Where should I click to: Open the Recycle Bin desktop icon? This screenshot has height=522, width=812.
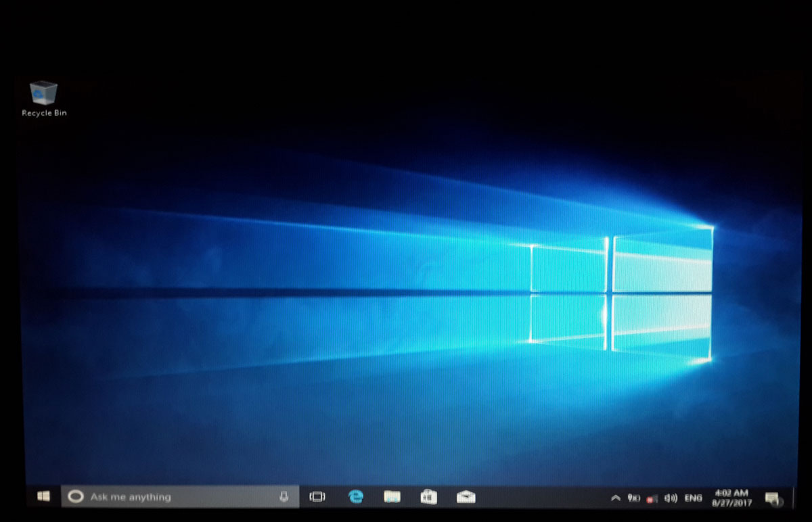(44, 99)
